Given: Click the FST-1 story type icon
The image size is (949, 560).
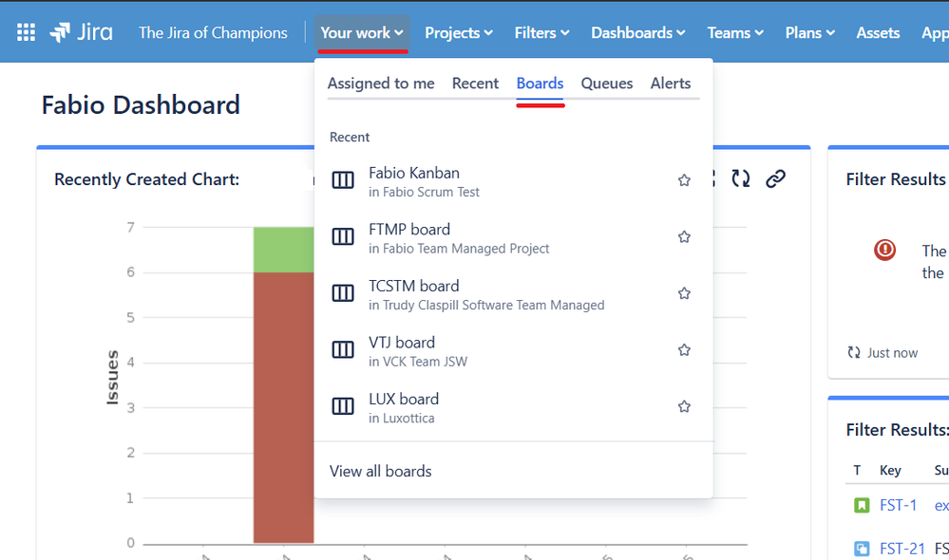Looking at the screenshot, I should point(862,505).
